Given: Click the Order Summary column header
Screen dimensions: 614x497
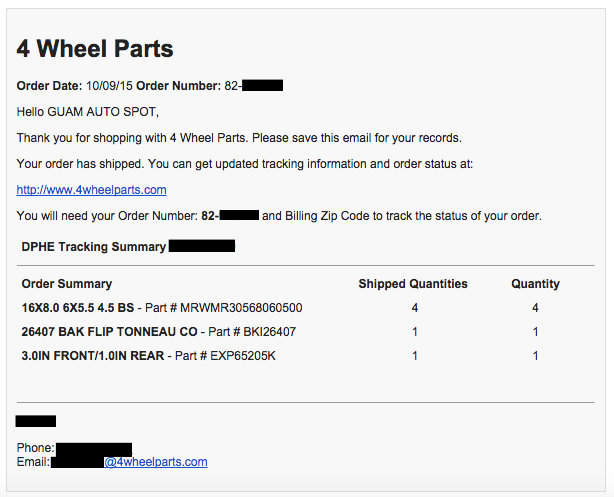Looking at the screenshot, I should 67,284.
